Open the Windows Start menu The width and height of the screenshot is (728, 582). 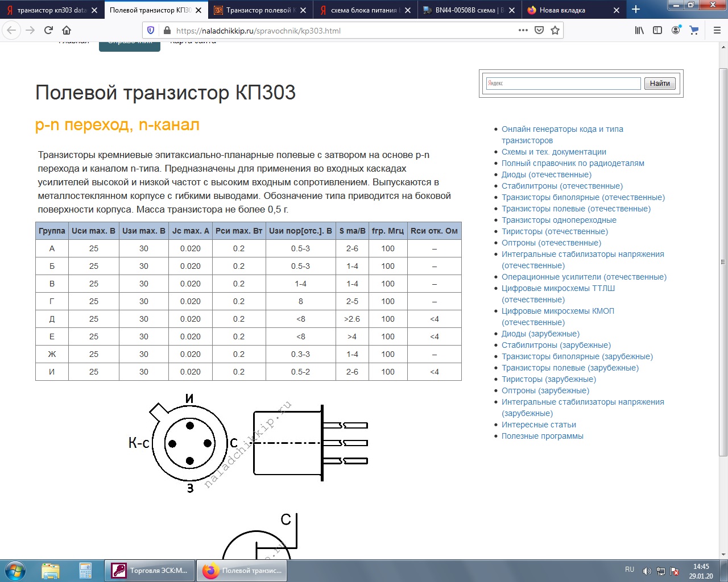15,570
